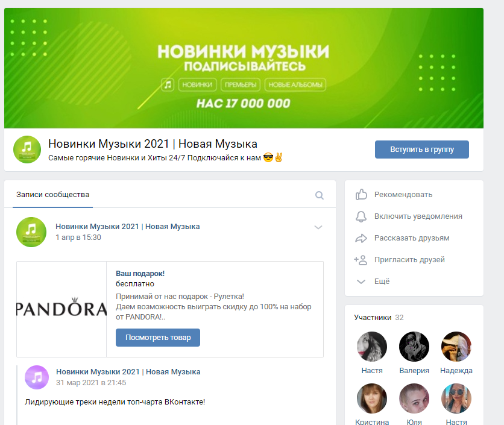Open the «Участники» members list
This screenshot has width=504, height=425.
(x=372, y=316)
